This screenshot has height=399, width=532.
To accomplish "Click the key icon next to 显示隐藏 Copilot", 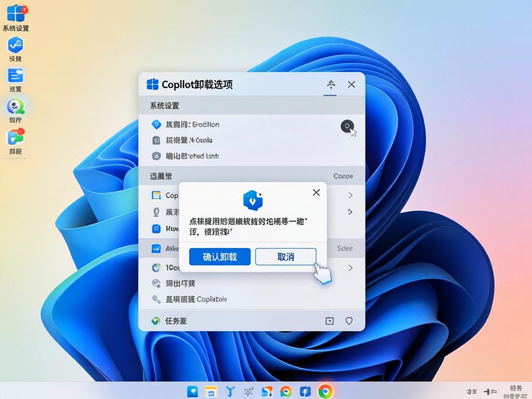I will click(156, 299).
